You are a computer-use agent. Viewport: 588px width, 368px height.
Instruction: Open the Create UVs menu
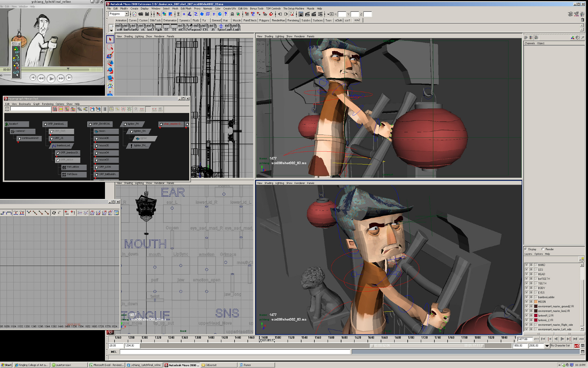[x=229, y=9]
